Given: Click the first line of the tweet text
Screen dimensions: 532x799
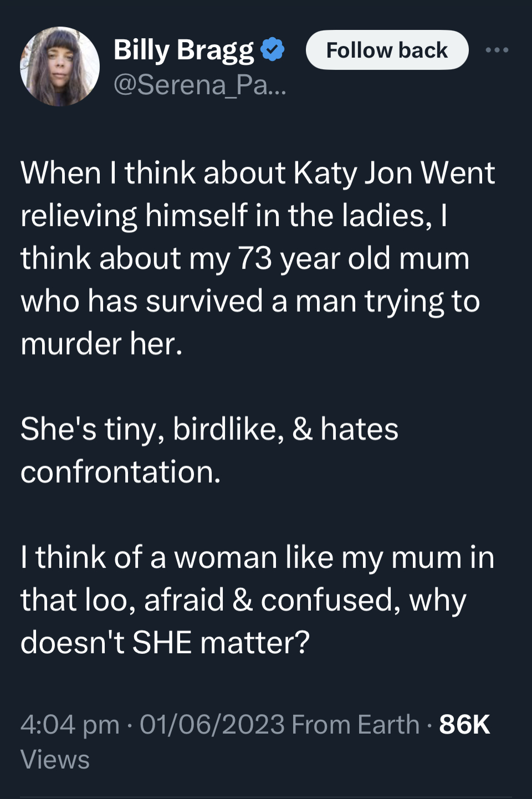Looking at the screenshot, I should point(257,173).
